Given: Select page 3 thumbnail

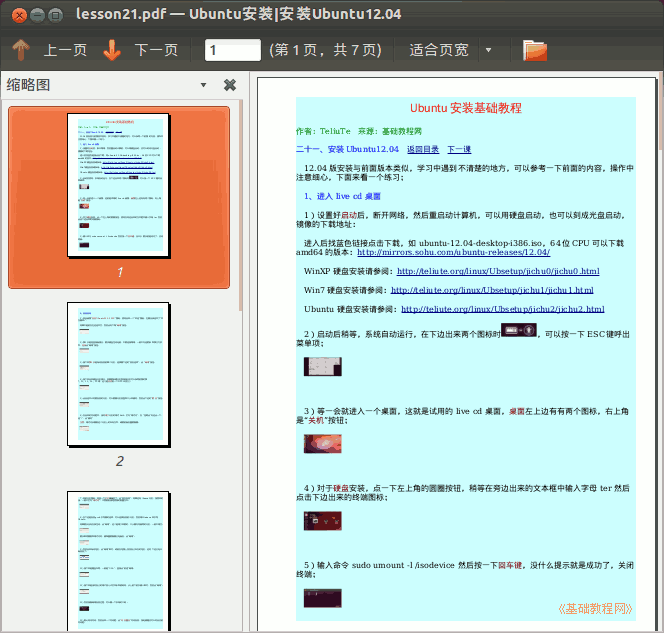Looking at the screenshot, I should click(x=119, y=560).
